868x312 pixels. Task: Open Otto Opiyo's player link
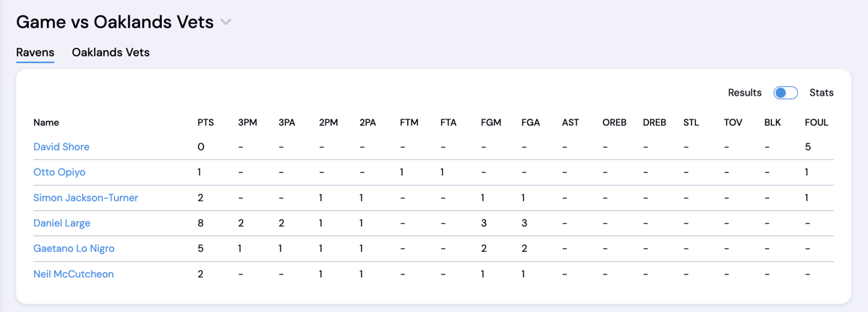pos(59,172)
